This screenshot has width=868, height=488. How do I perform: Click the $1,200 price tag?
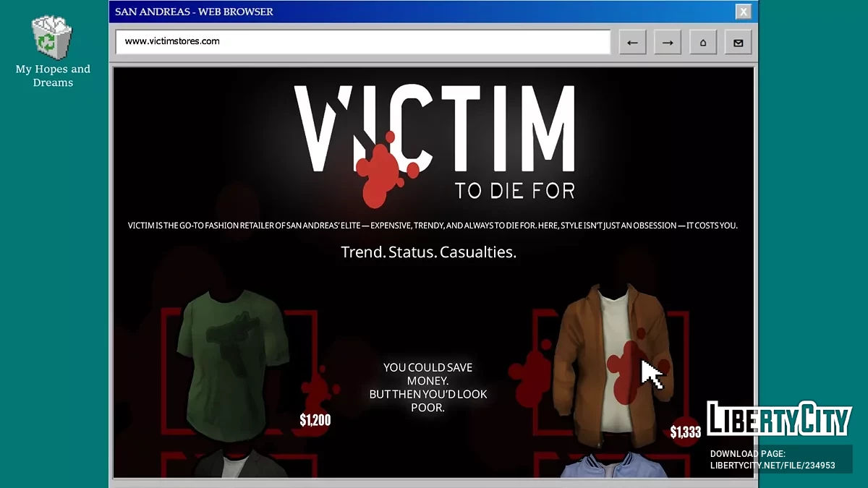(315, 420)
